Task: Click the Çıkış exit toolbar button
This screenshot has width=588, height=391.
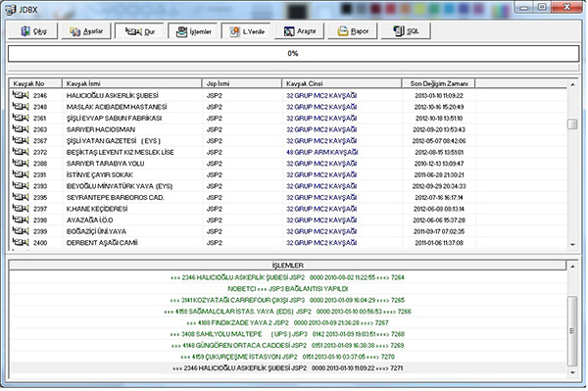Action: coord(33,31)
